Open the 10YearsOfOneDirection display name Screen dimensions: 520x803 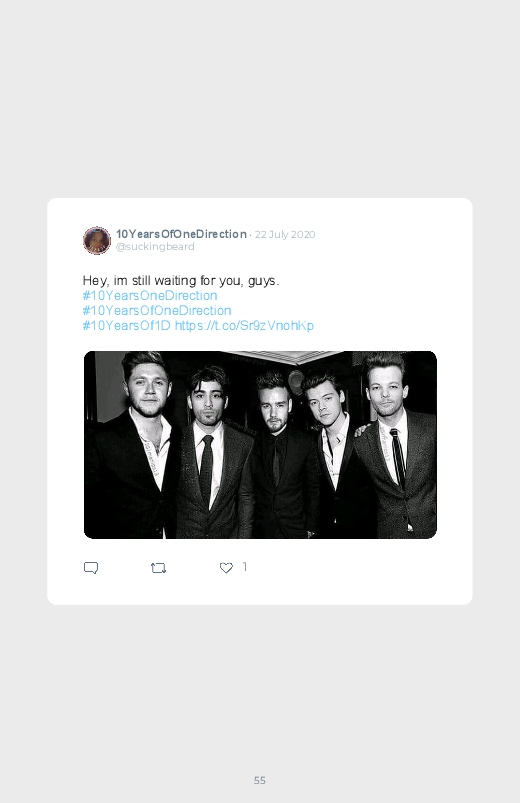point(181,234)
